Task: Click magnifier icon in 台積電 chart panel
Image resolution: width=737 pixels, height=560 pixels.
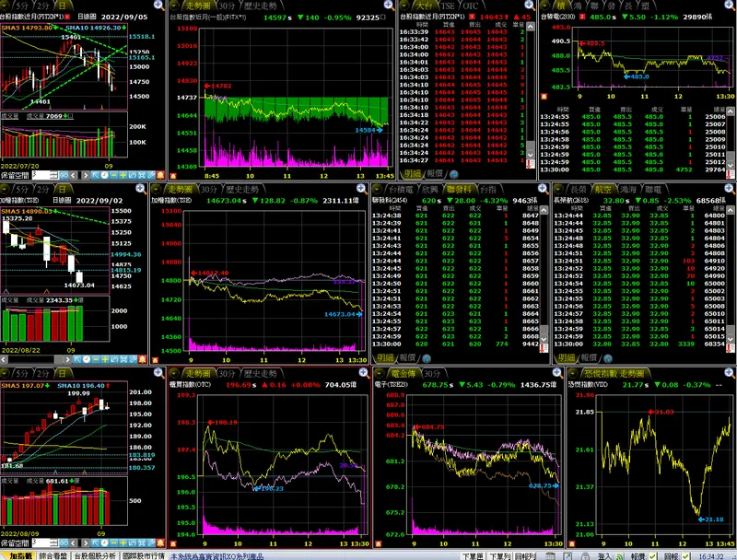Action: coord(729,6)
